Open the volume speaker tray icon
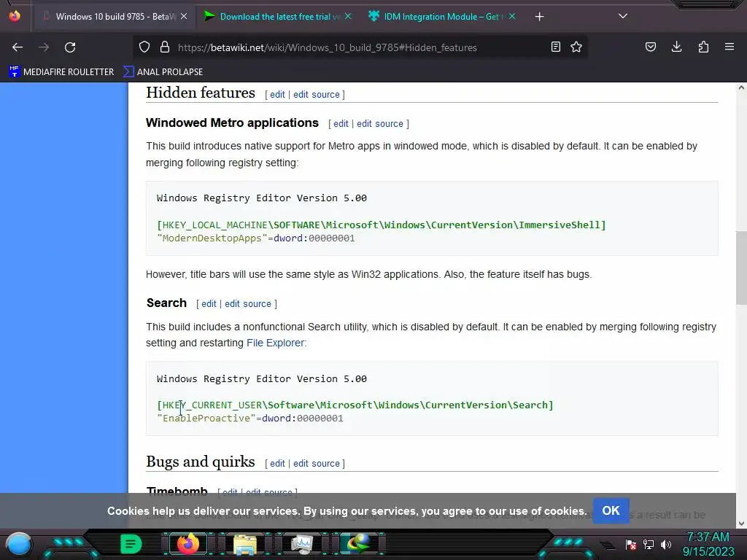This screenshot has width=747, height=560. click(x=665, y=545)
